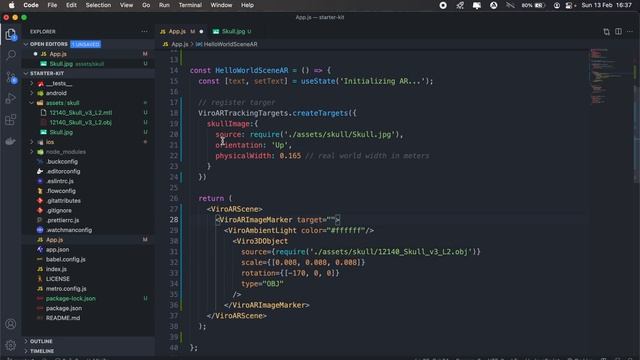Click HelloWorldSceneAR in the breadcrumb
The image size is (640, 360).
pos(230,44)
